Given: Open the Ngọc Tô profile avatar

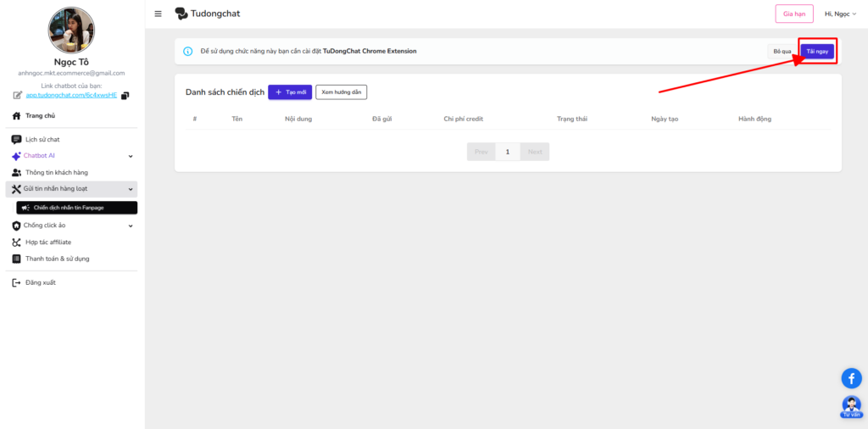Looking at the screenshot, I should point(71,30).
